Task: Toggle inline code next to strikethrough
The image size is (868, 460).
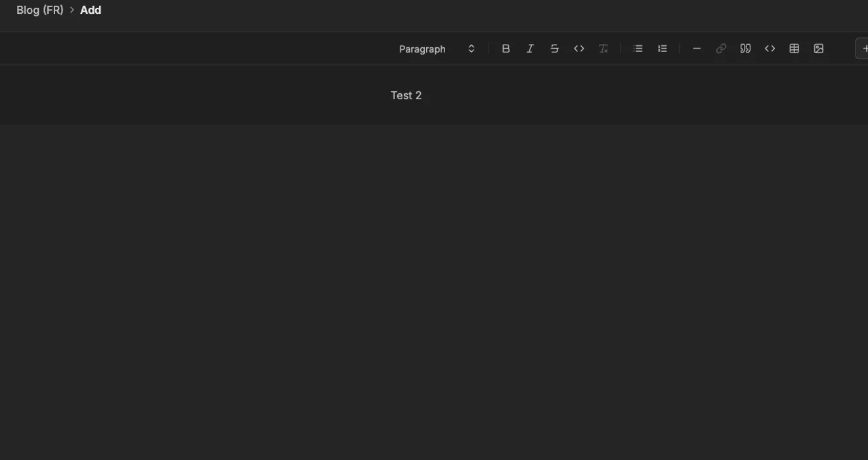Action: (x=578, y=49)
